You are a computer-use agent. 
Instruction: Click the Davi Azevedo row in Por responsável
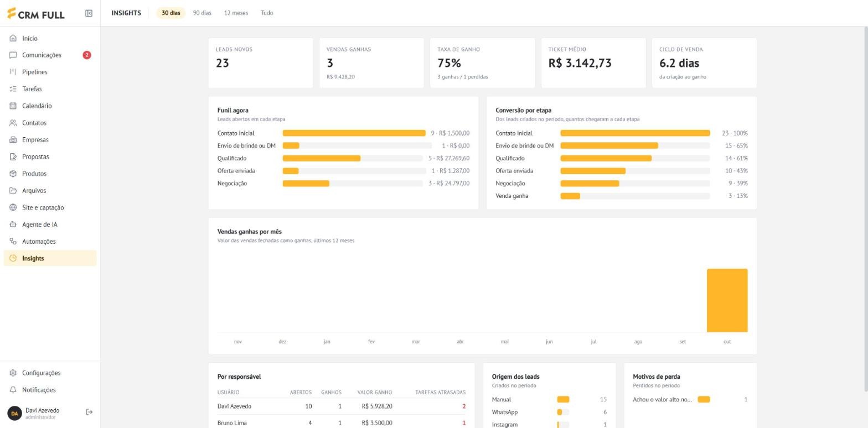pyautogui.click(x=342, y=406)
